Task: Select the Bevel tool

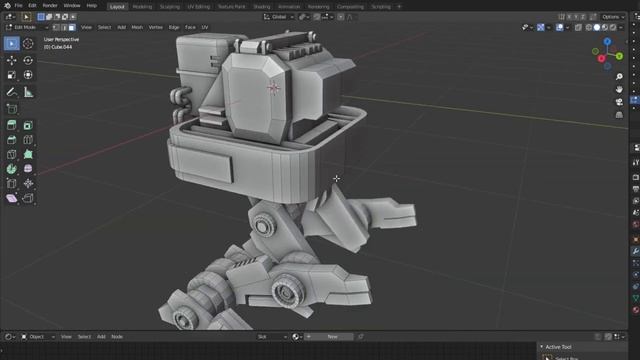Action: point(11,140)
